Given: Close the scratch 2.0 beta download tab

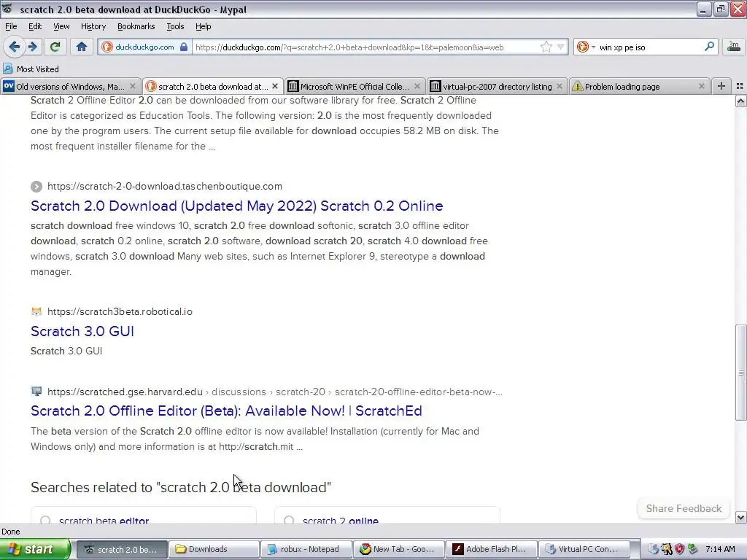Looking at the screenshot, I should point(275,86).
